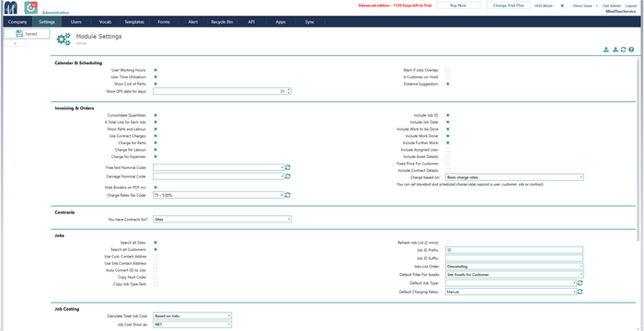Click the Exit Admin link
644x331 pixels.
point(612,6)
